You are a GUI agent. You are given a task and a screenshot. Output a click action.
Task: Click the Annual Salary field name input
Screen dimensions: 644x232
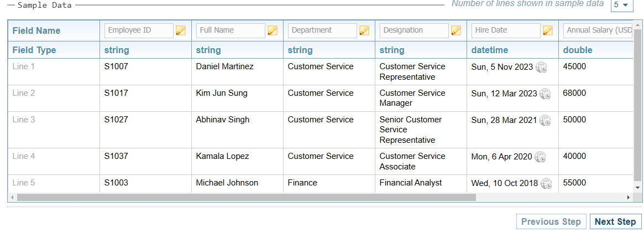[x=598, y=30]
